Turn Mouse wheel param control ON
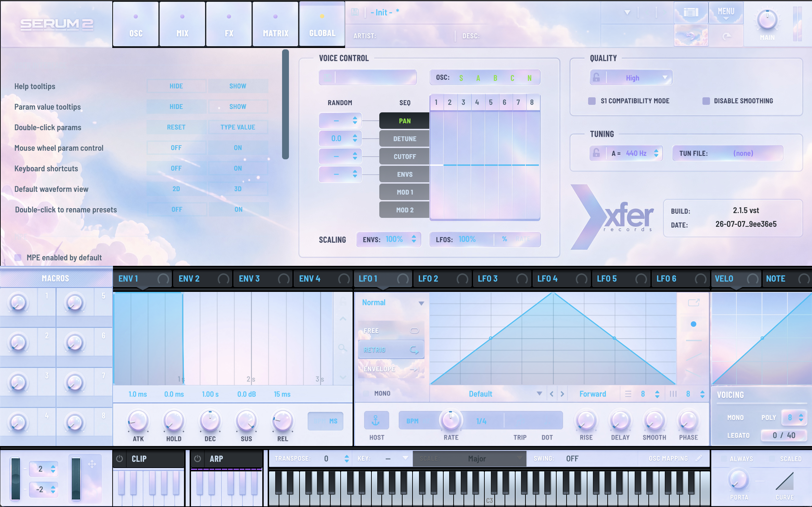Screen dimensions: 812x507 238,148
